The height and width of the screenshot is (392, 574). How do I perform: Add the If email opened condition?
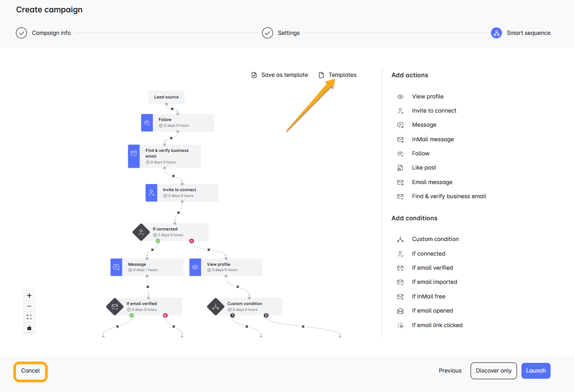432,311
